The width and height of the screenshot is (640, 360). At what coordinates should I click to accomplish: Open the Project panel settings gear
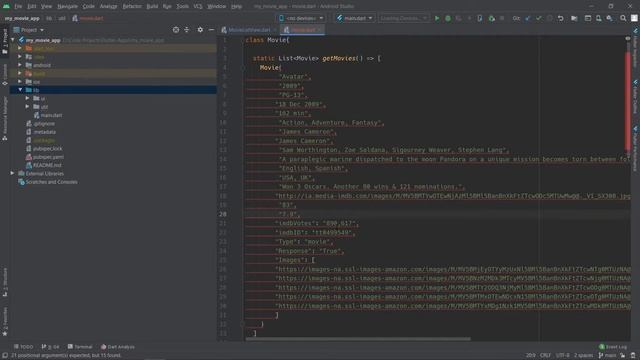[200, 30]
